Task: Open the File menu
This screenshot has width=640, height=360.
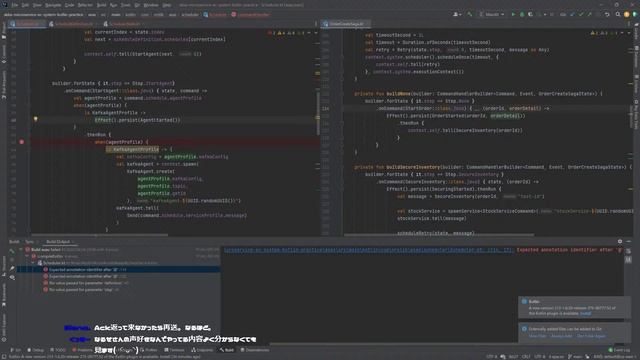Action: [15, 5]
